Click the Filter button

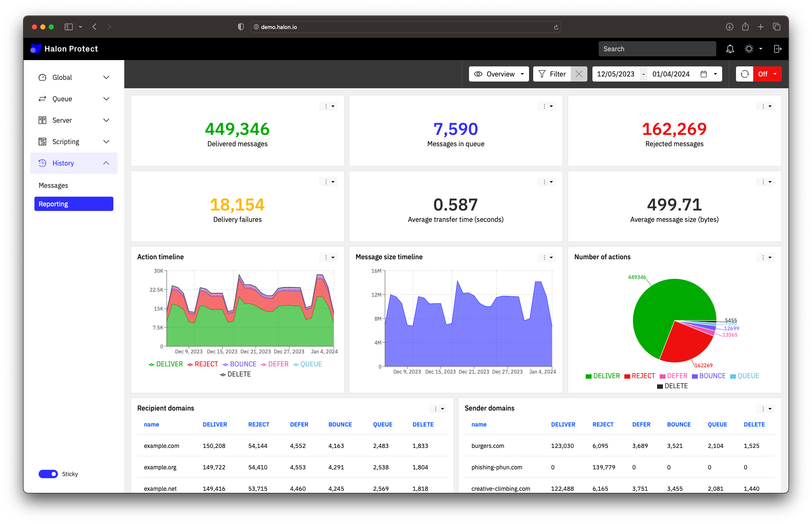click(x=552, y=74)
